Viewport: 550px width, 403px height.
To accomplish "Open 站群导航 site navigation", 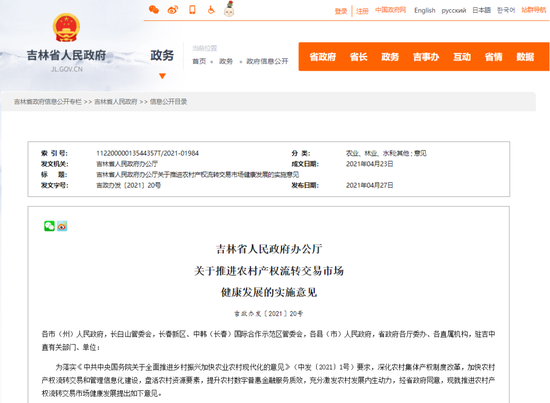I will click(534, 10).
